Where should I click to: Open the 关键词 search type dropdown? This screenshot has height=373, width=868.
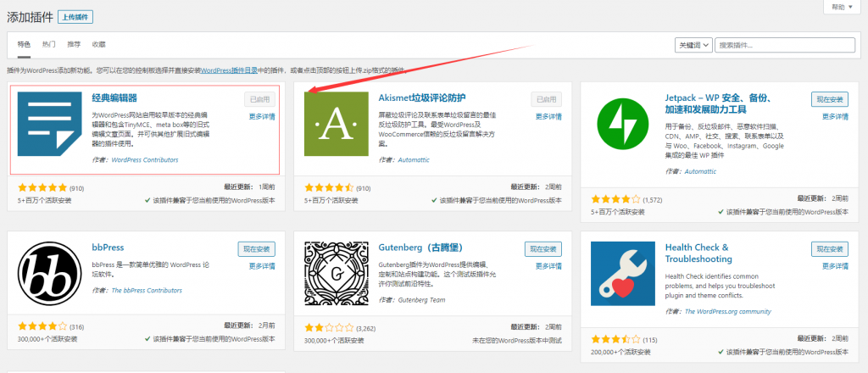[x=693, y=46]
